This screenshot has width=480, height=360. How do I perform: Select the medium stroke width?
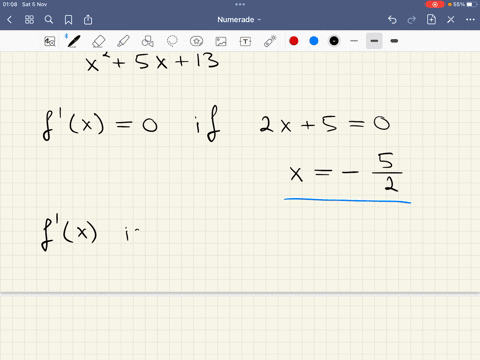(374, 41)
